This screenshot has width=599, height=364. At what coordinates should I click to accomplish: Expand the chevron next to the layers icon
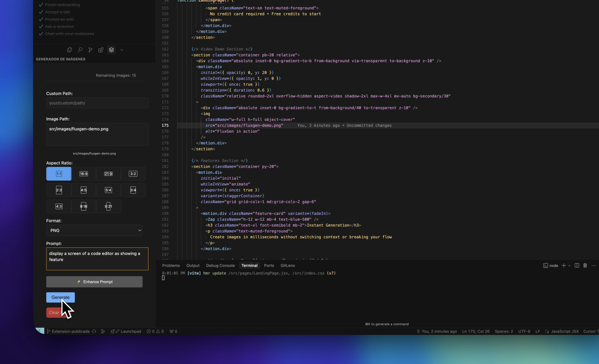click(122, 50)
